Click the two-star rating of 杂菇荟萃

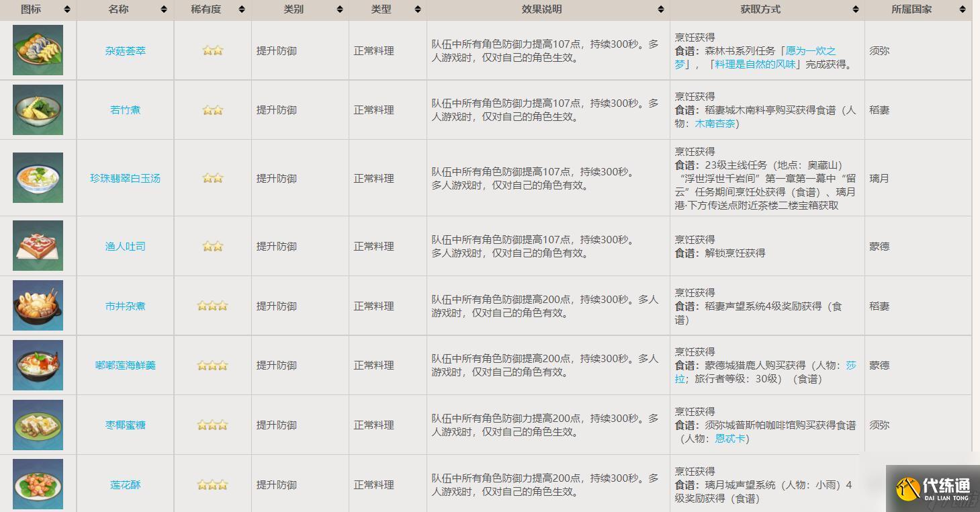tap(213, 50)
